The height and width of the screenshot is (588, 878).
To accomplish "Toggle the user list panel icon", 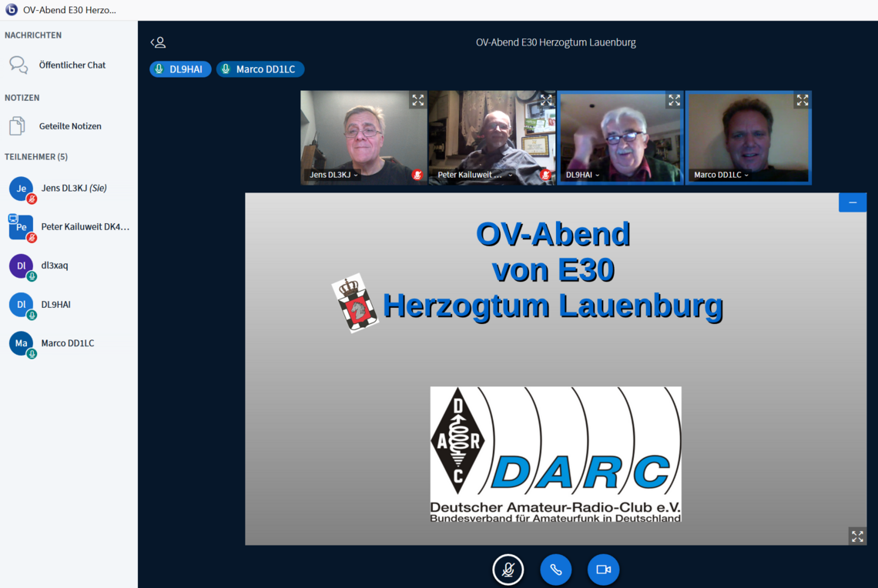I will pyautogui.click(x=159, y=42).
